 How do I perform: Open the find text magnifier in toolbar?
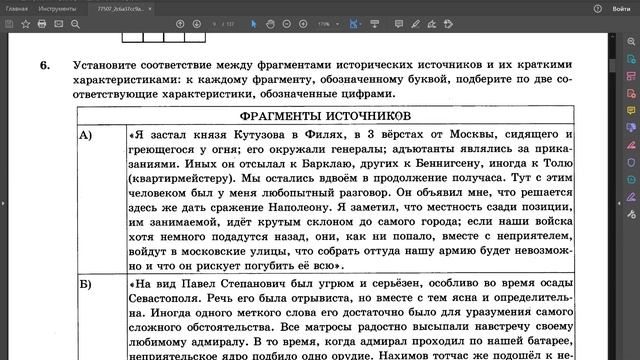coord(75,24)
